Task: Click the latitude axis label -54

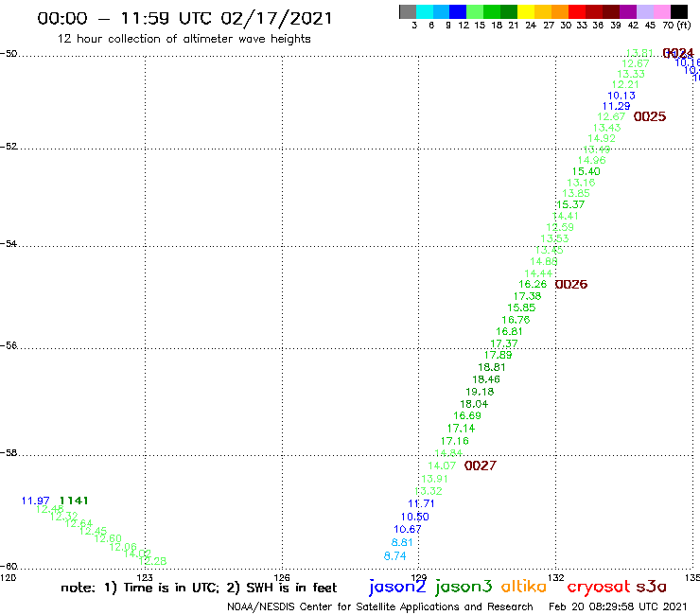Action: coord(9,243)
